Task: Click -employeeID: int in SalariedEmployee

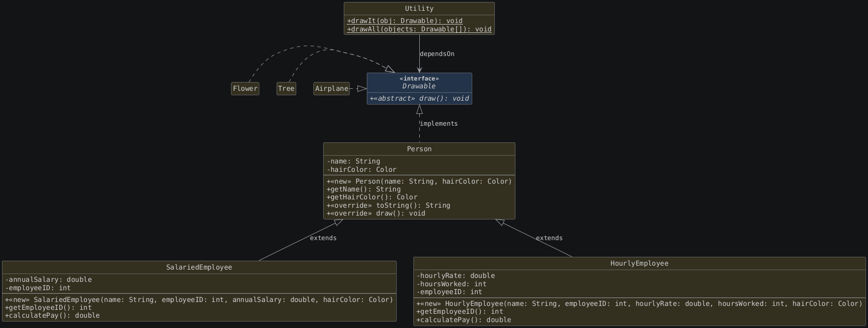Action: 38,288
